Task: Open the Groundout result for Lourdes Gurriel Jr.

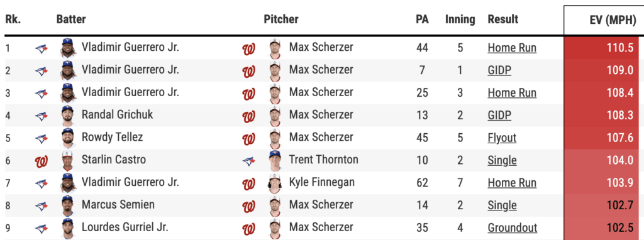Action: pyautogui.click(x=512, y=227)
